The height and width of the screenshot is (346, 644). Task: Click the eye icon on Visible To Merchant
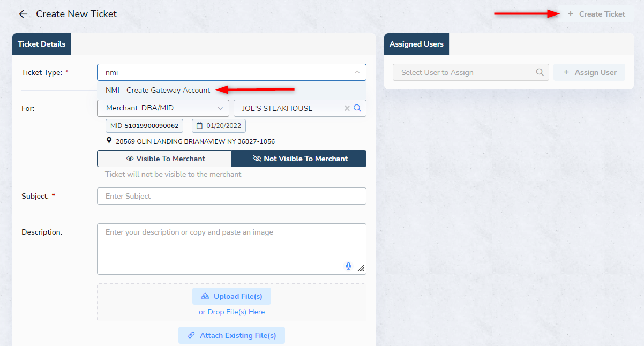pos(130,159)
